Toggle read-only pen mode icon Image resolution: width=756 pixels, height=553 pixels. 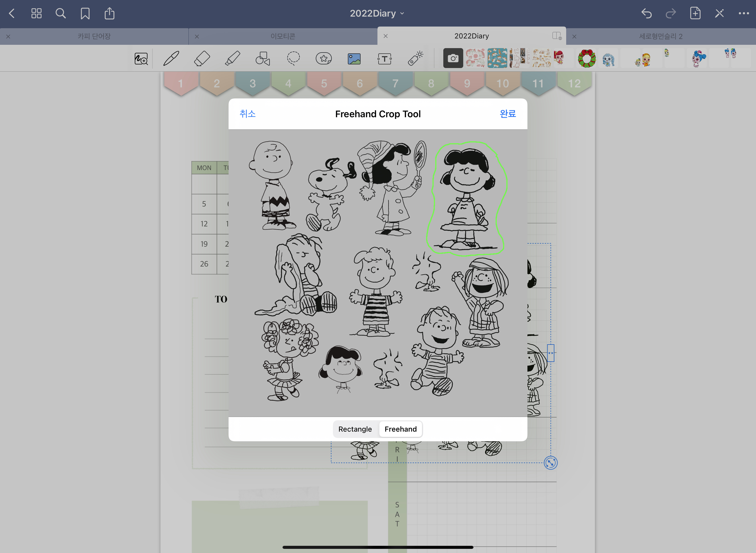(x=719, y=13)
